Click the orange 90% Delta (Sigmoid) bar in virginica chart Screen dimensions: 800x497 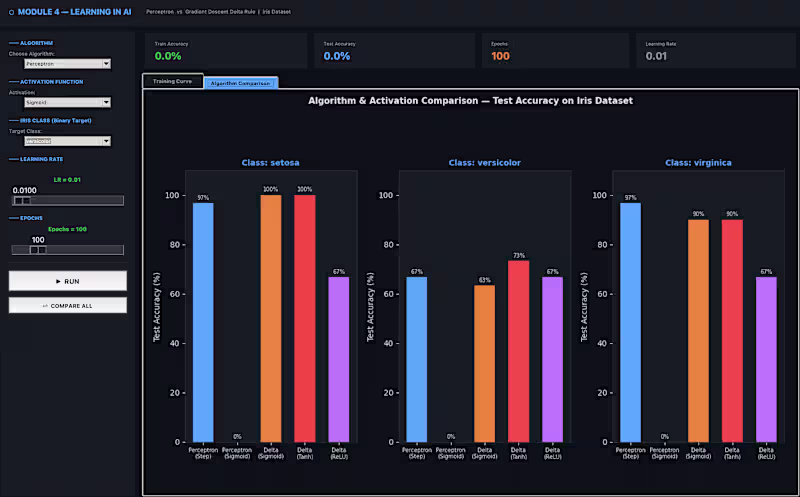pyautogui.click(x=698, y=331)
